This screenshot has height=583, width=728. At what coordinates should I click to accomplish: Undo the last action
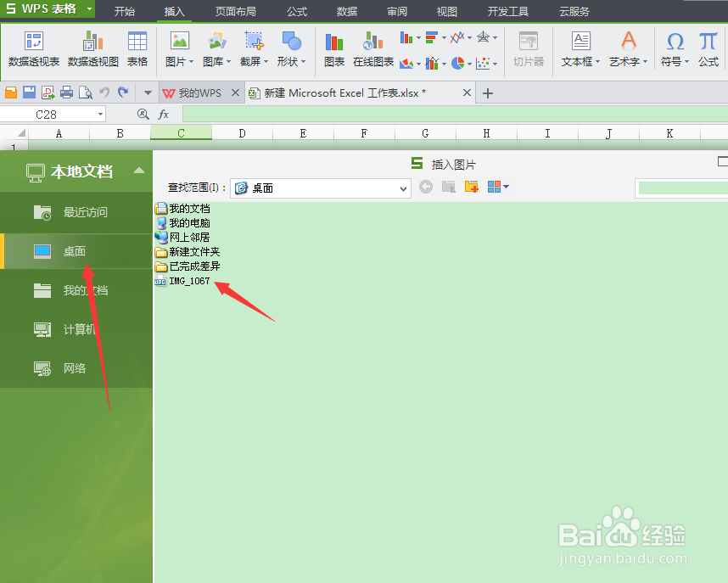(104, 92)
